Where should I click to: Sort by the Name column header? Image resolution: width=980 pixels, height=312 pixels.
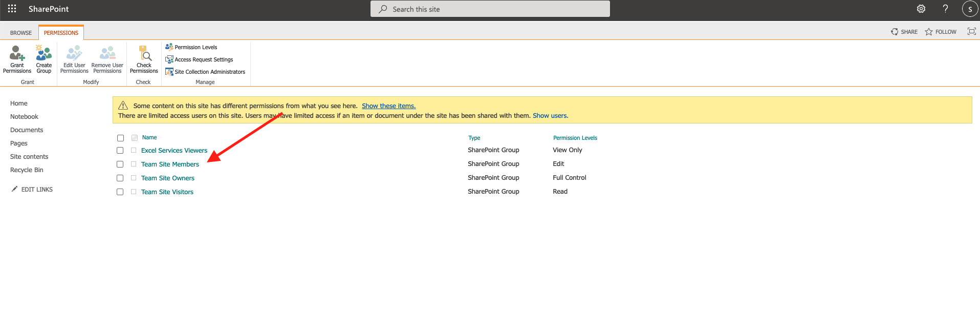pyautogui.click(x=149, y=137)
